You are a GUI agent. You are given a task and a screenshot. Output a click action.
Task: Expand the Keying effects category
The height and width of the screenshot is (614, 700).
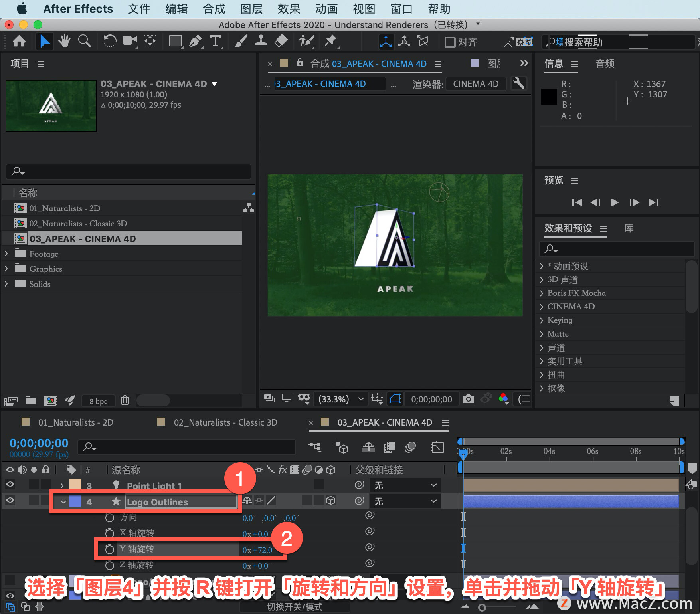[x=542, y=320]
